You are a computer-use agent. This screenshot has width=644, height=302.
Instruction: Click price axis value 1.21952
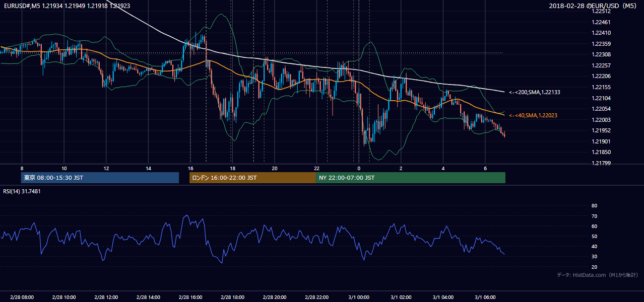coord(601,130)
